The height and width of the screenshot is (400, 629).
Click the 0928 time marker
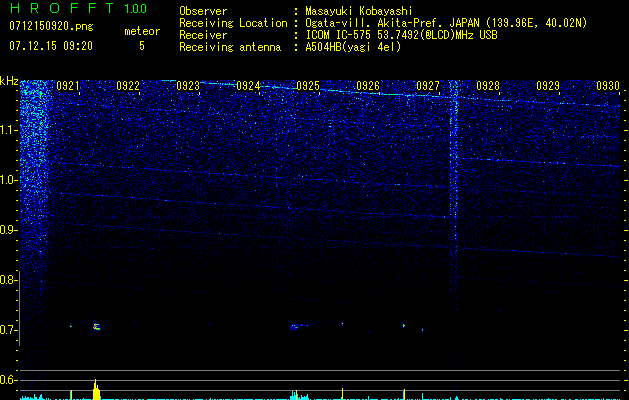coord(488,86)
